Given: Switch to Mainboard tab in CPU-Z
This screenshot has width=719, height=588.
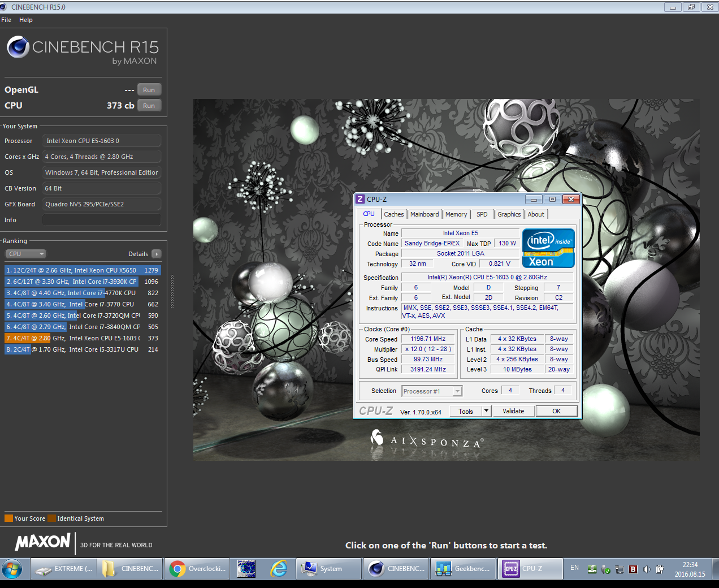Looking at the screenshot, I should [425, 214].
